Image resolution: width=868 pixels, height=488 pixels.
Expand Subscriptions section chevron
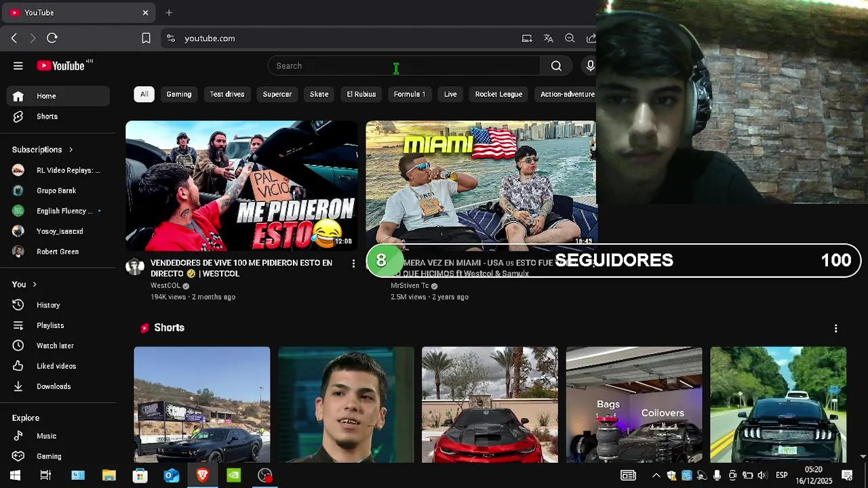coord(71,150)
